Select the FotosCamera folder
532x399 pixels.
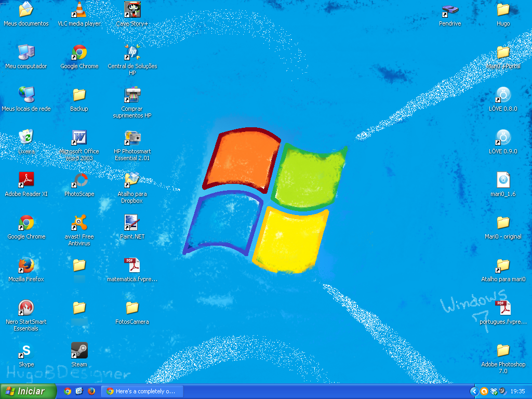[x=132, y=308]
